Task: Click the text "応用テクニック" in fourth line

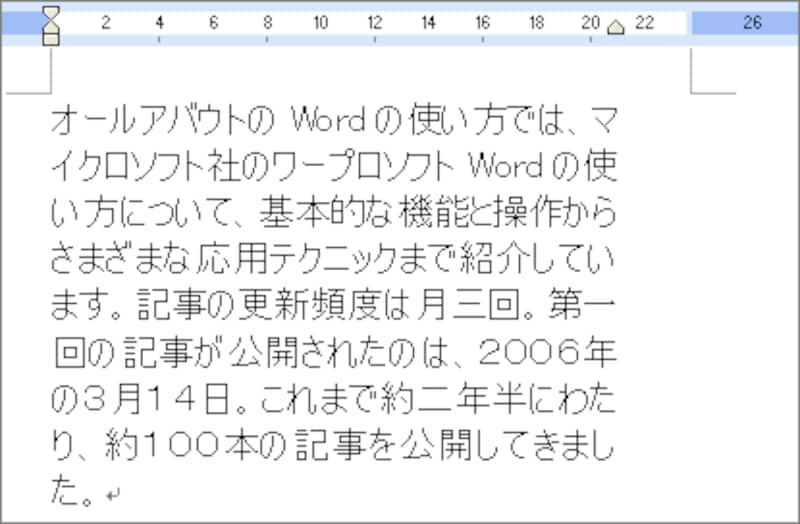Action: [x=296, y=258]
